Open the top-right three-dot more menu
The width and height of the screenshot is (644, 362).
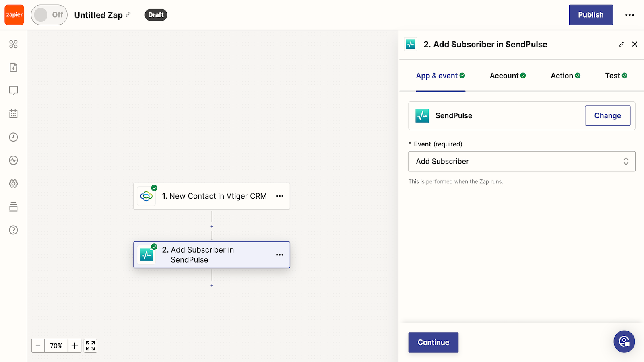pyautogui.click(x=630, y=15)
